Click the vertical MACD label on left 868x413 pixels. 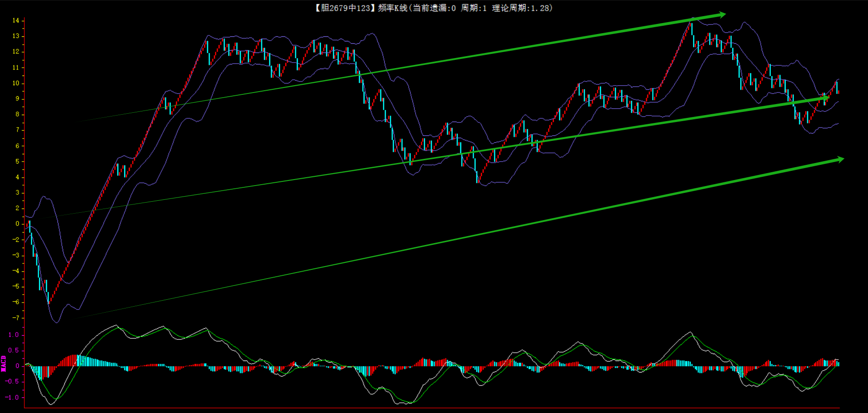pyautogui.click(x=4, y=364)
